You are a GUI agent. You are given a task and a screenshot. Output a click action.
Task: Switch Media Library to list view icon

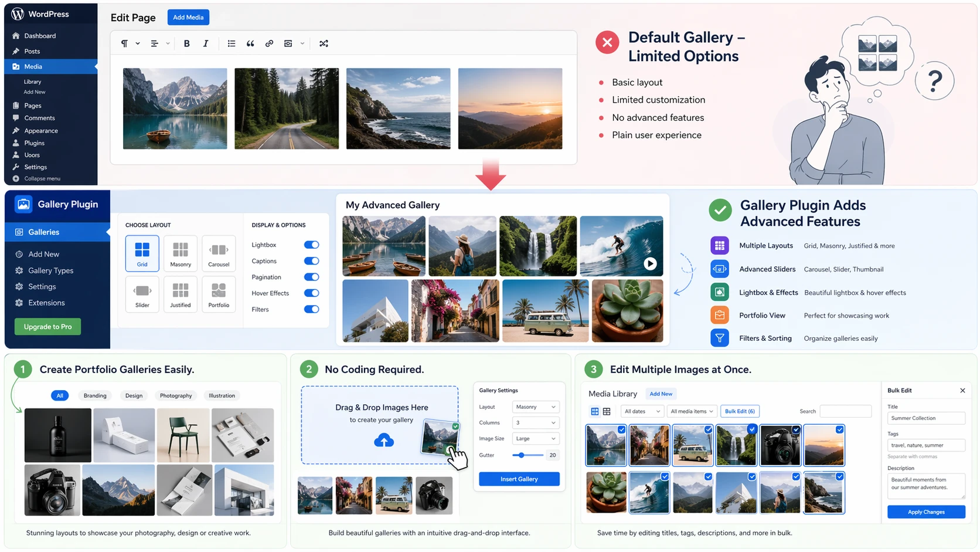pyautogui.click(x=607, y=411)
